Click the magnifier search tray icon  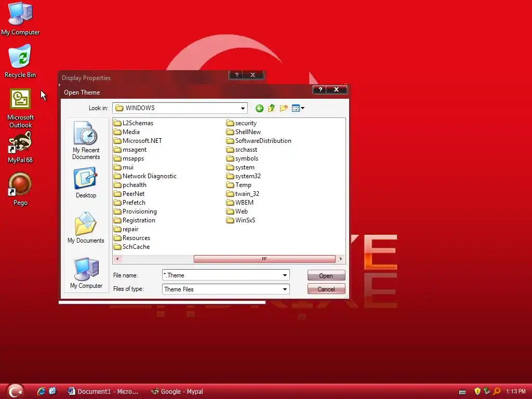tap(497, 391)
